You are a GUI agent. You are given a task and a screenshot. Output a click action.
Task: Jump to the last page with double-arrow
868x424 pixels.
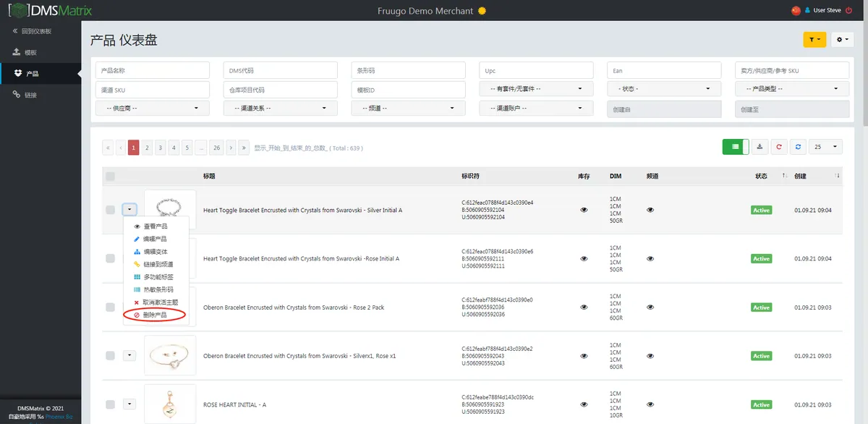(244, 148)
